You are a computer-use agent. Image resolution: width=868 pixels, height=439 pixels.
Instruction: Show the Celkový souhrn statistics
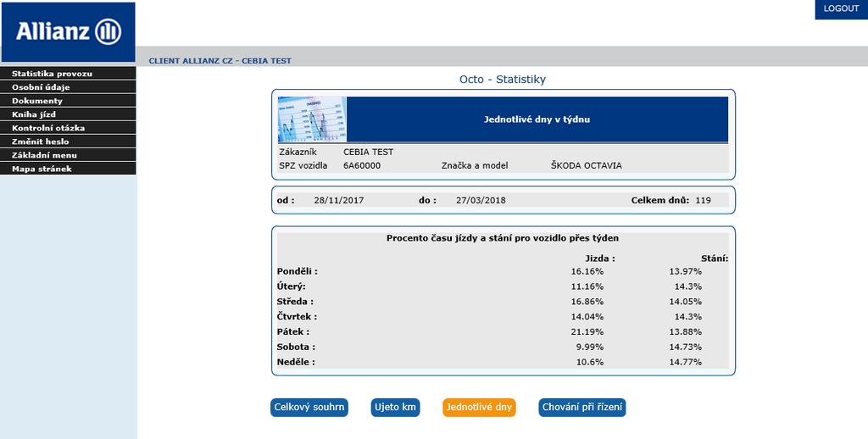[x=309, y=408]
